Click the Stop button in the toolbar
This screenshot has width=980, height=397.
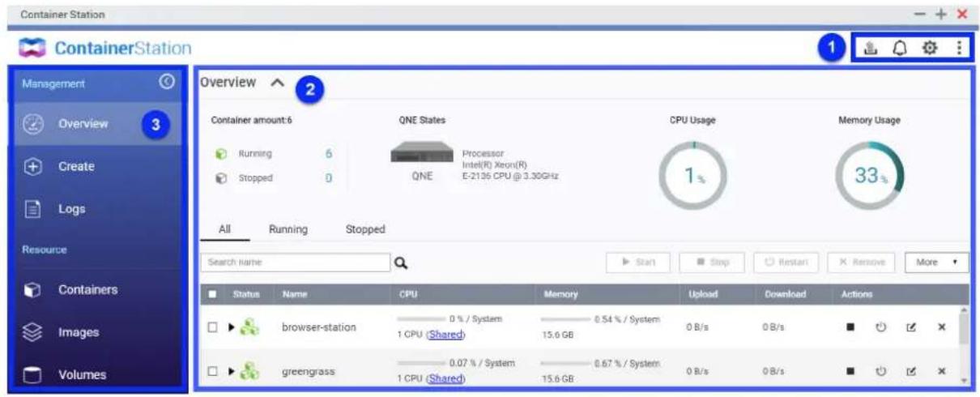[x=711, y=263]
